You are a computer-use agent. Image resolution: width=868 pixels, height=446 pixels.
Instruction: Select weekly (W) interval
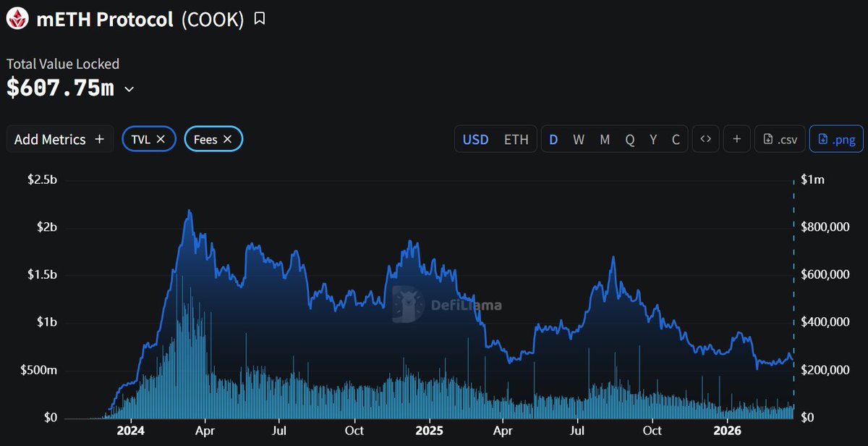pyautogui.click(x=579, y=139)
